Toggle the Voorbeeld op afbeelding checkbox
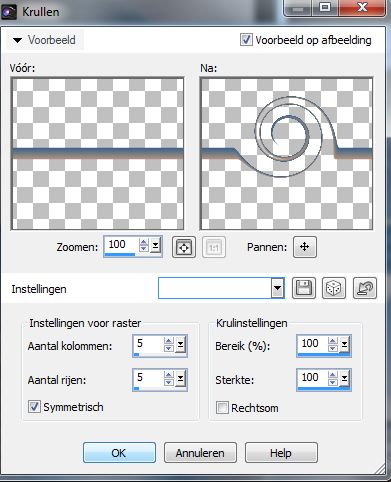This screenshot has height=482, width=391. click(x=246, y=40)
